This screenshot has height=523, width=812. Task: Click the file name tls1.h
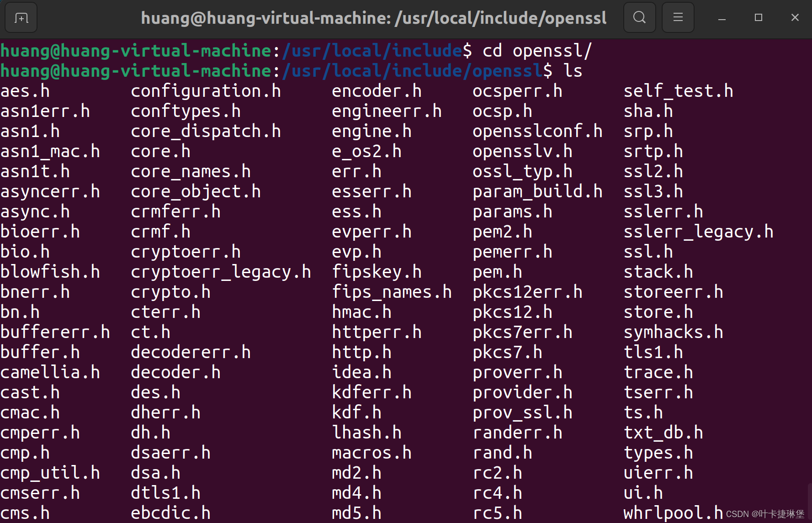click(x=653, y=352)
